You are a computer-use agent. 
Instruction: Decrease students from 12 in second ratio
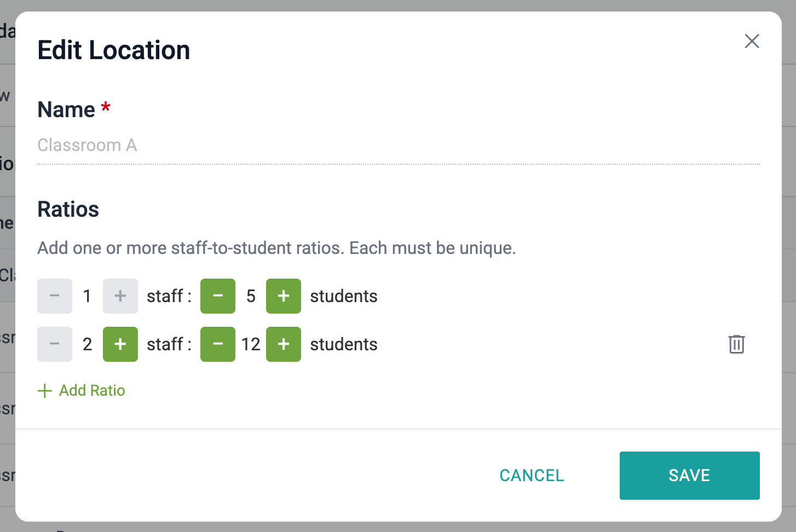click(218, 344)
